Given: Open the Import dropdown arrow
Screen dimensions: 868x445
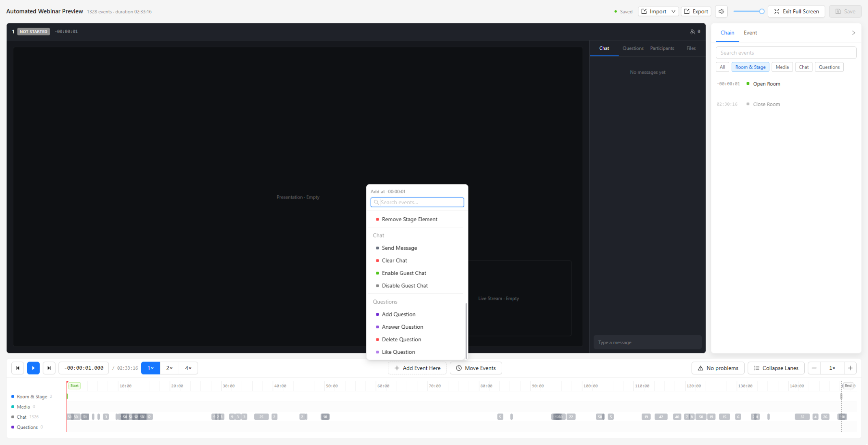Looking at the screenshot, I should 673,11.
